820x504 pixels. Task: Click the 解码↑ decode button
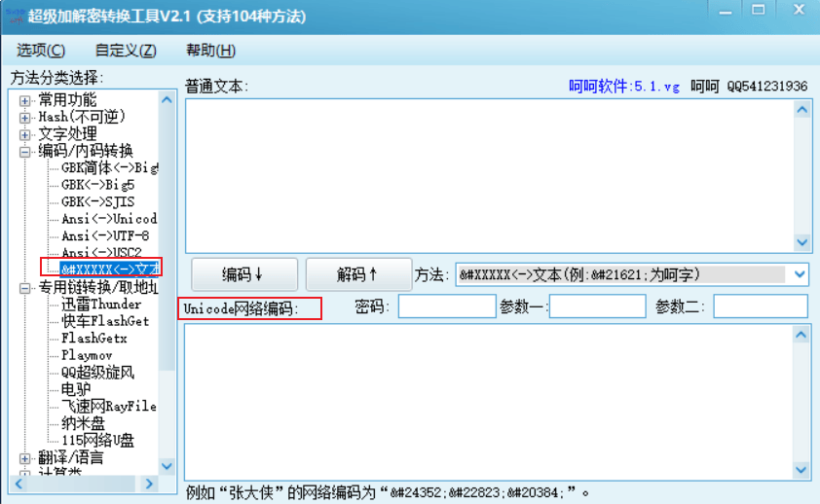358,274
